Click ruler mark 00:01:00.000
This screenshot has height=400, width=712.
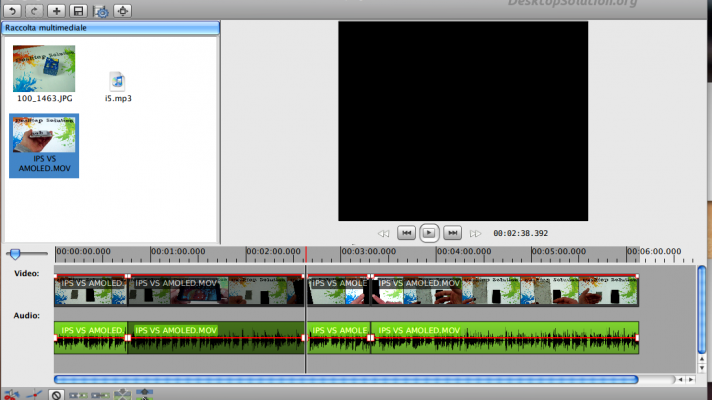point(178,251)
